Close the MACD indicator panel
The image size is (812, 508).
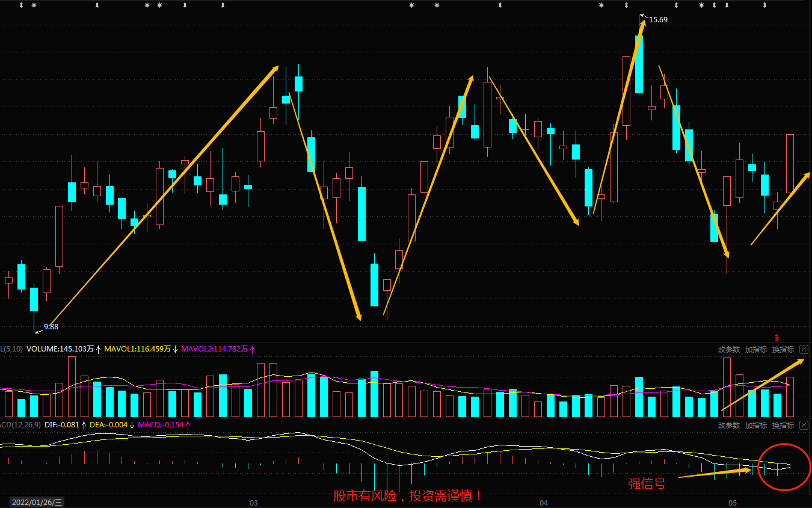click(804, 426)
